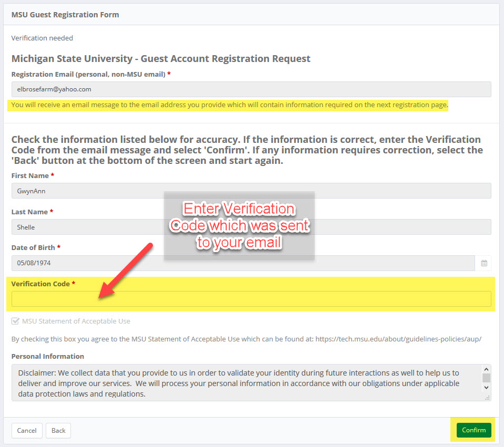Click the tech.msu.edu acceptable use URL text
This screenshot has width=504, height=447.
pyautogui.click(x=398, y=339)
